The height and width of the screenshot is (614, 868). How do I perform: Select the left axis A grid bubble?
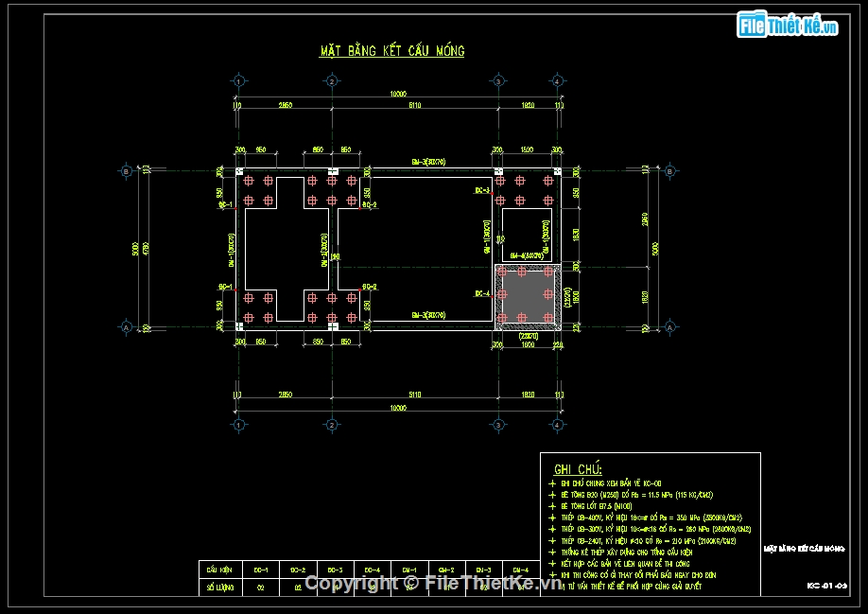126,327
